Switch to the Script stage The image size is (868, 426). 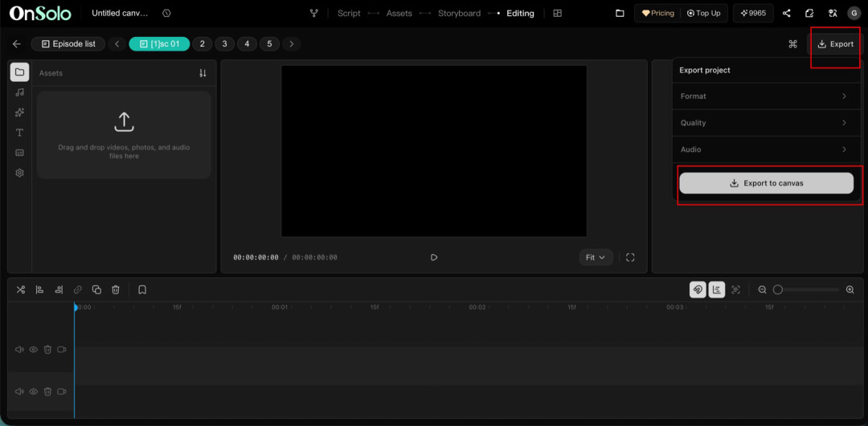pyautogui.click(x=349, y=14)
